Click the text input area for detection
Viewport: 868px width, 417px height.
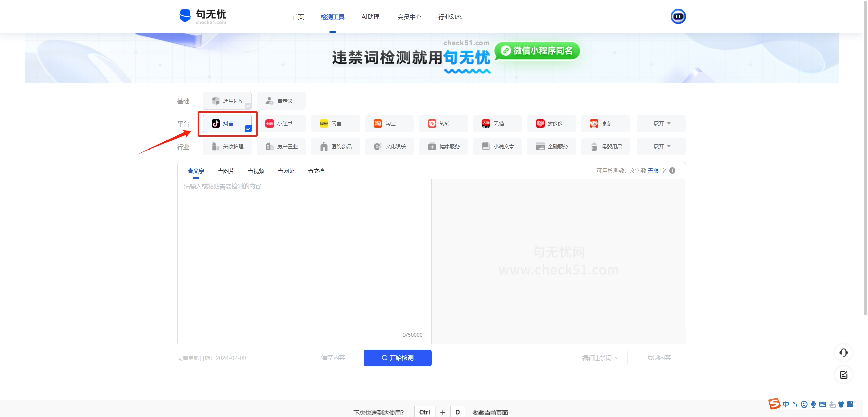pyautogui.click(x=304, y=261)
